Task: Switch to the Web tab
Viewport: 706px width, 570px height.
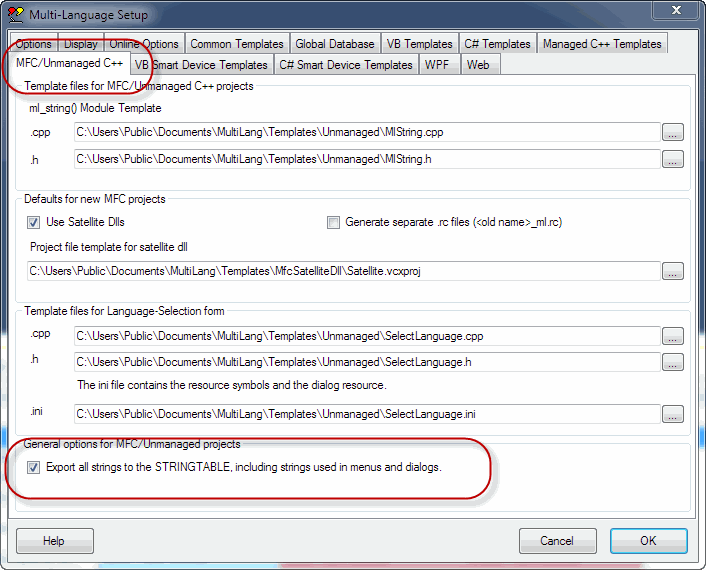Action: click(x=479, y=65)
